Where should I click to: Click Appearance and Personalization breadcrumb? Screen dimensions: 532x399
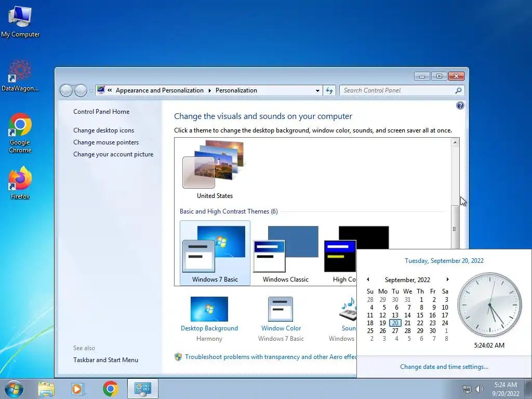(159, 90)
